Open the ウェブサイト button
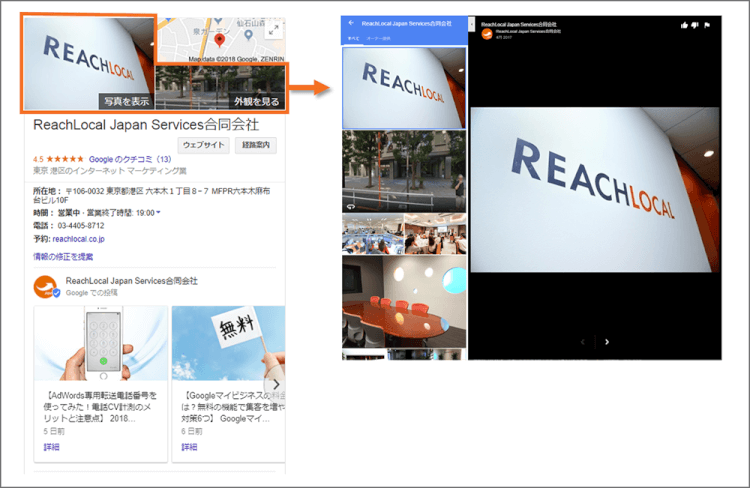This screenshot has height=488, width=750. click(204, 145)
